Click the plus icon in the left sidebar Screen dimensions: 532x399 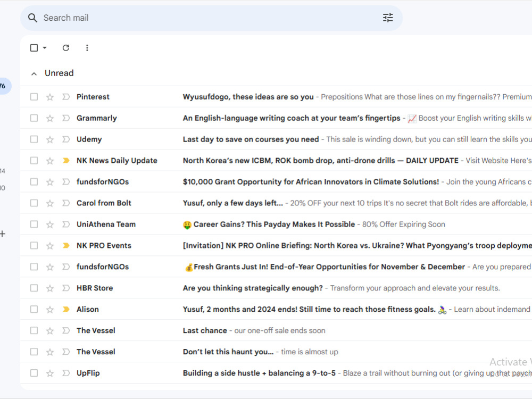[2, 234]
